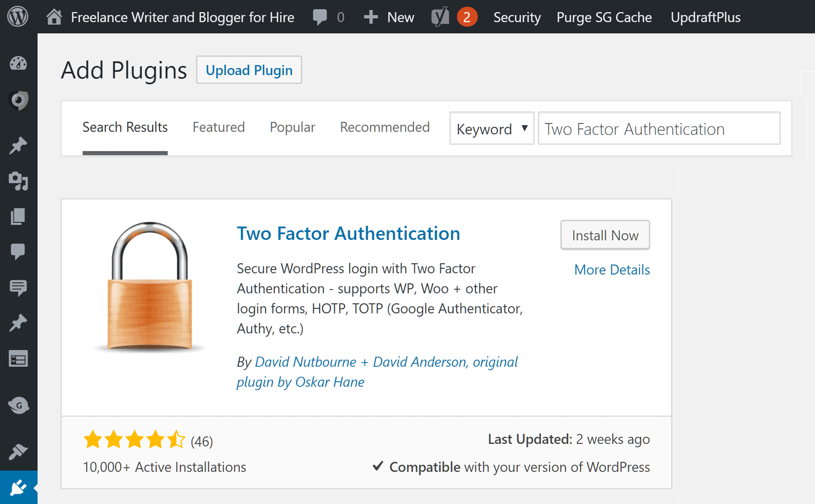The width and height of the screenshot is (815, 504).
Task: Switch to the Popular tab
Action: [292, 127]
